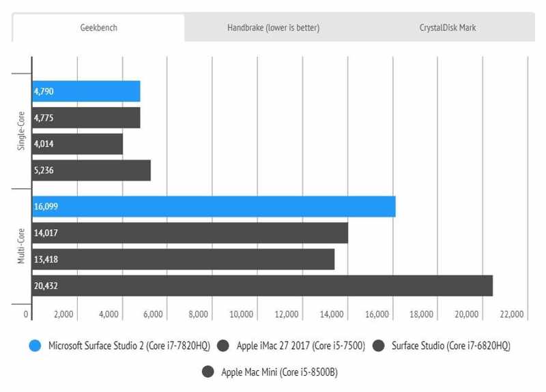Switch to the Geekbench tab

click(x=98, y=27)
